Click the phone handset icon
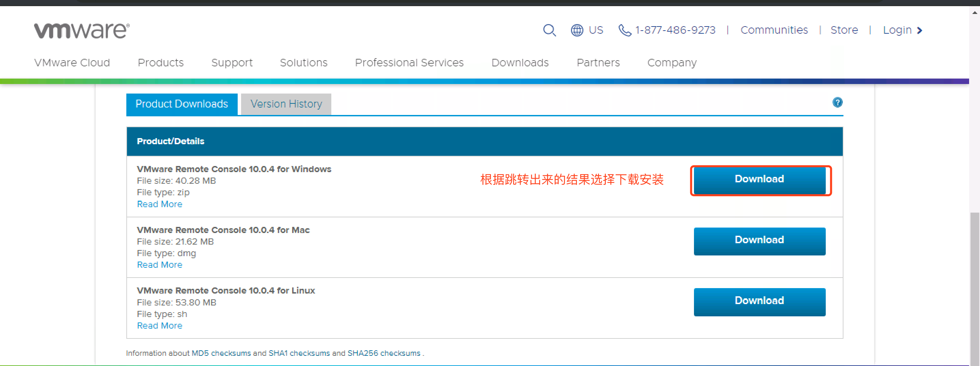The height and width of the screenshot is (366, 980). click(625, 30)
